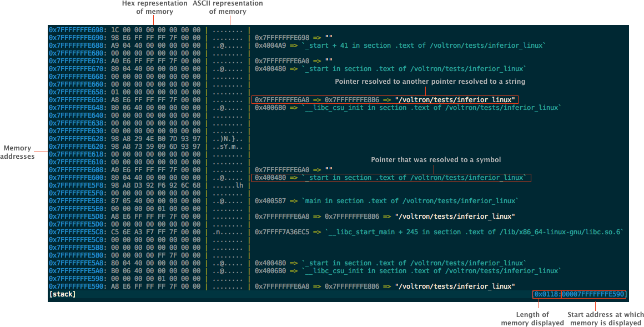Click pointer 0x7FFFFFFFE8B6 in row 0x7FFFFFFFE5D8
The width and height of the screenshot is (644, 327).
click(x=352, y=217)
